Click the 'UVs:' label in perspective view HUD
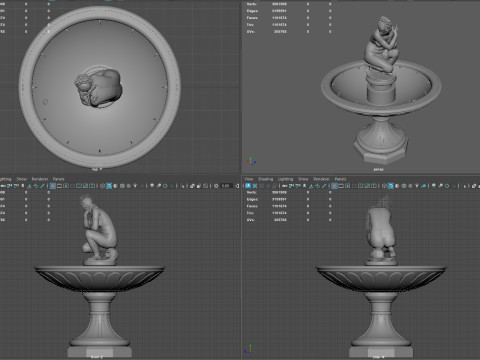This screenshot has height=360, width=480. click(x=251, y=32)
